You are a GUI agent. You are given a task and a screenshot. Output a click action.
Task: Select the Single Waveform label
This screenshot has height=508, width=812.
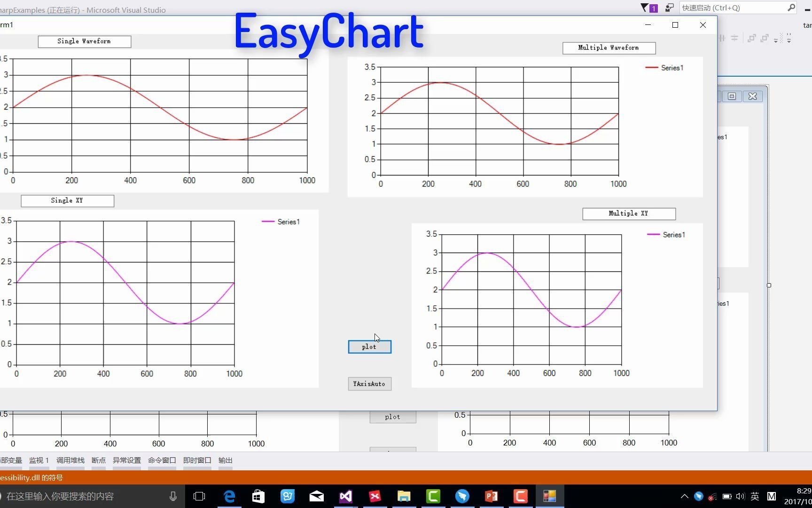85,41
